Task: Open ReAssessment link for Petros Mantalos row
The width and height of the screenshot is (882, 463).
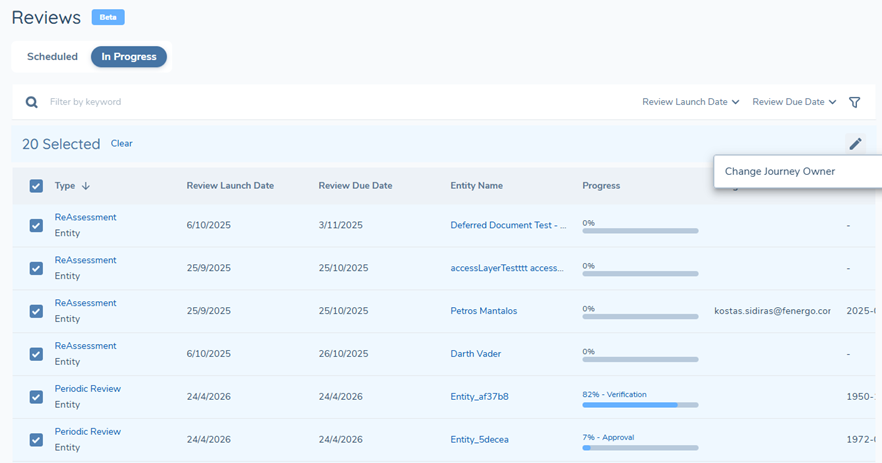Action: point(86,303)
